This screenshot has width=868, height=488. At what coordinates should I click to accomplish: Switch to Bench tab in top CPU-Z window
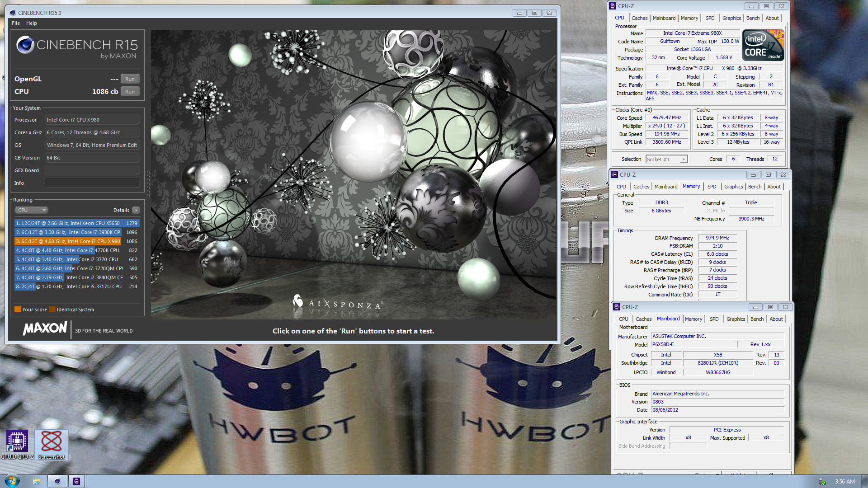tap(753, 18)
